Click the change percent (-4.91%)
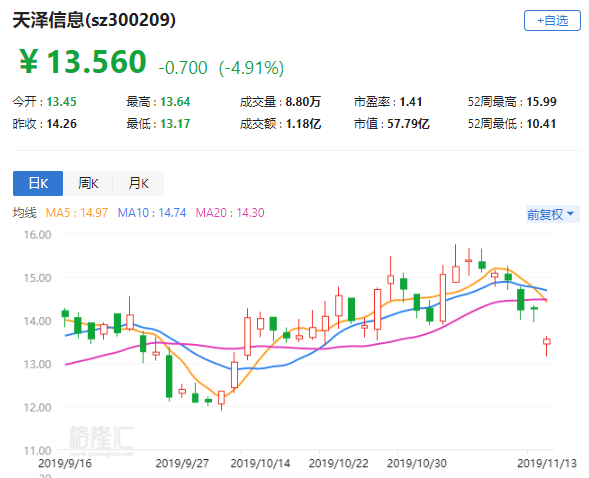The image size is (589, 478). pyautogui.click(x=251, y=68)
